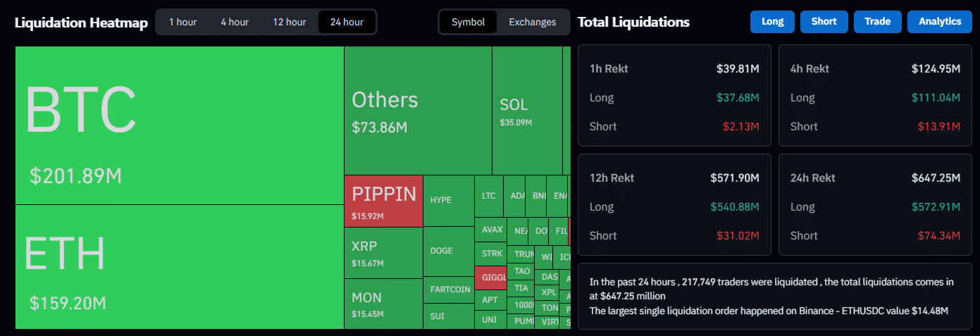Open the Trade button

(x=877, y=22)
